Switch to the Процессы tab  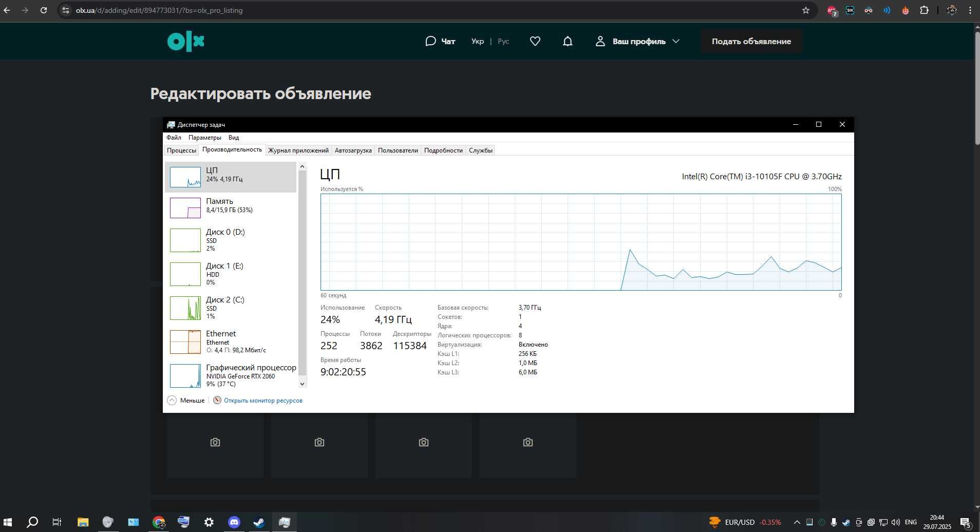click(x=181, y=150)
